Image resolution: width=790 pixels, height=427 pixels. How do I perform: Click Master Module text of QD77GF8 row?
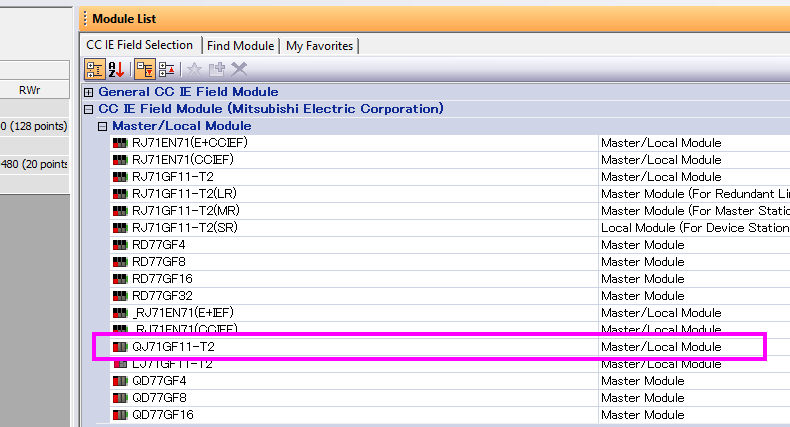[x=642, y=398]
